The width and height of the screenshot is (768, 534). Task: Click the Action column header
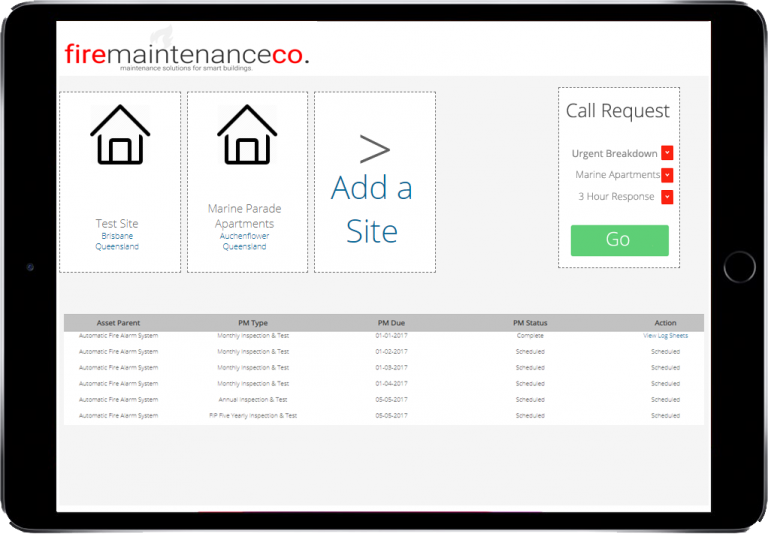665,323
